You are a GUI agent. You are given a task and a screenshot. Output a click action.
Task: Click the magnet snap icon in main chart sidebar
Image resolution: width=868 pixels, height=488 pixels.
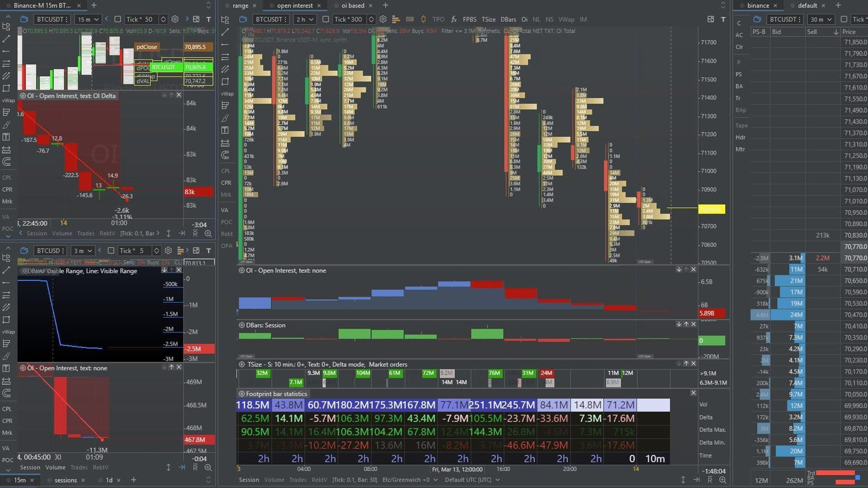click(225, 155)
